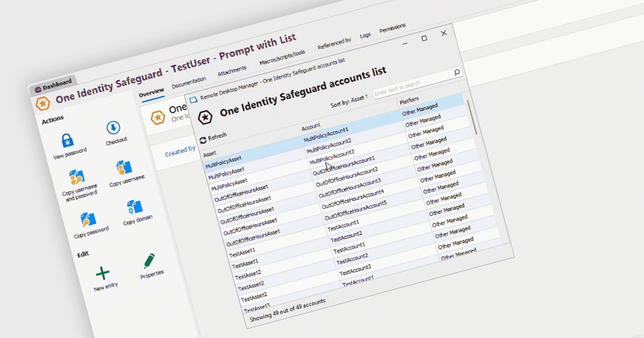The image size is (644, 338).
Task: Open the Logs tab
Action: pyautogui.click(x=365, y=35)
